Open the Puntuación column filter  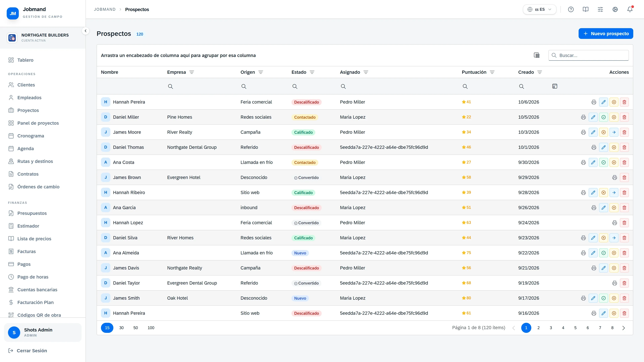(x=492, y=72)
